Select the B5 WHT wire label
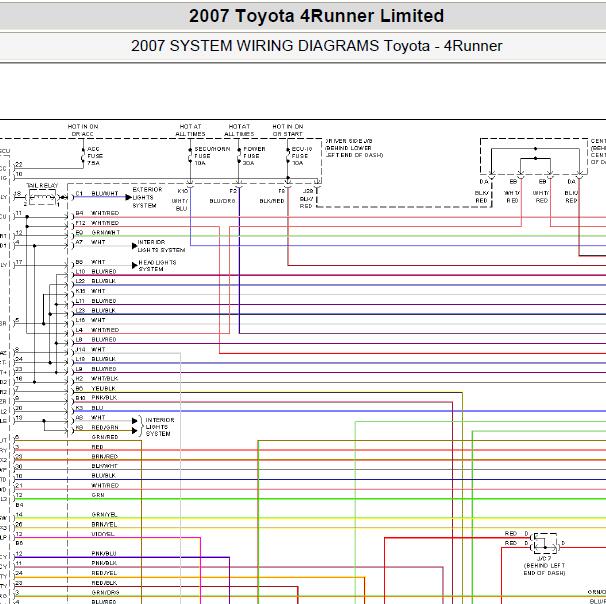 point(90,262)
